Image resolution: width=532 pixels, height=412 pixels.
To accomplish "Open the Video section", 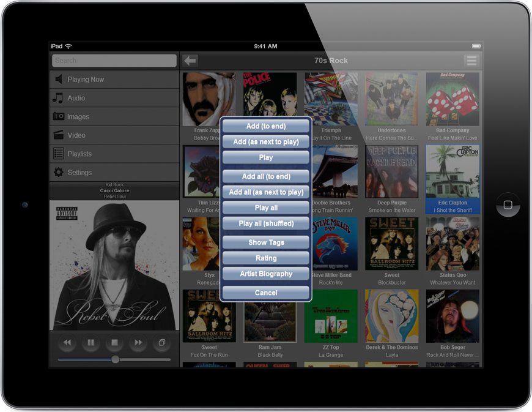I will click(114, 135).
